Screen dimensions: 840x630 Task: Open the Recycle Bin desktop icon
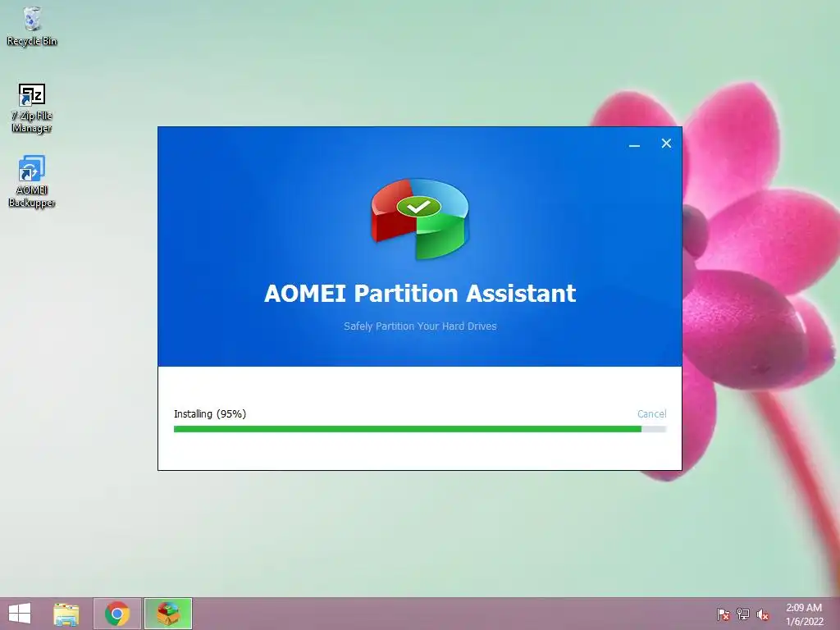[x=32, y=27]
